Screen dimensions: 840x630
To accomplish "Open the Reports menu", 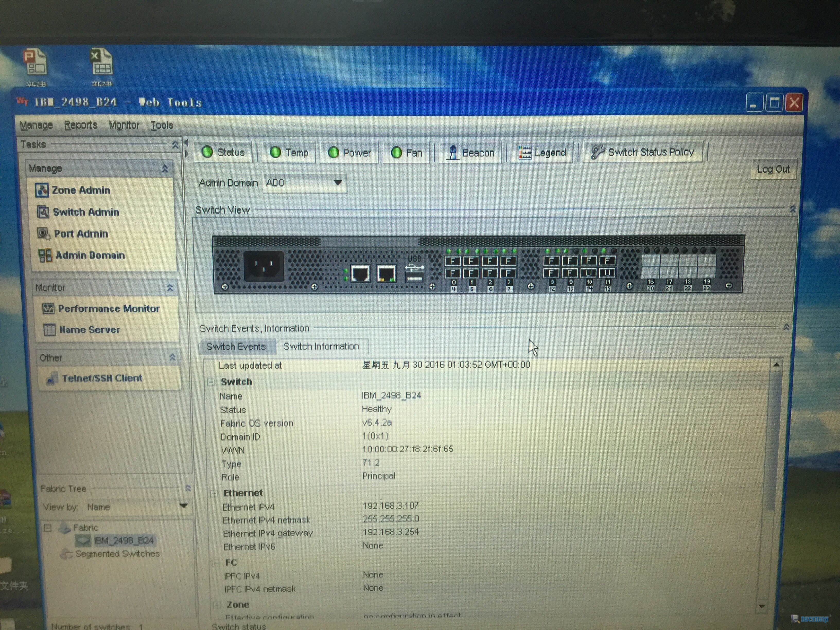I will click(x=81, y=125).
